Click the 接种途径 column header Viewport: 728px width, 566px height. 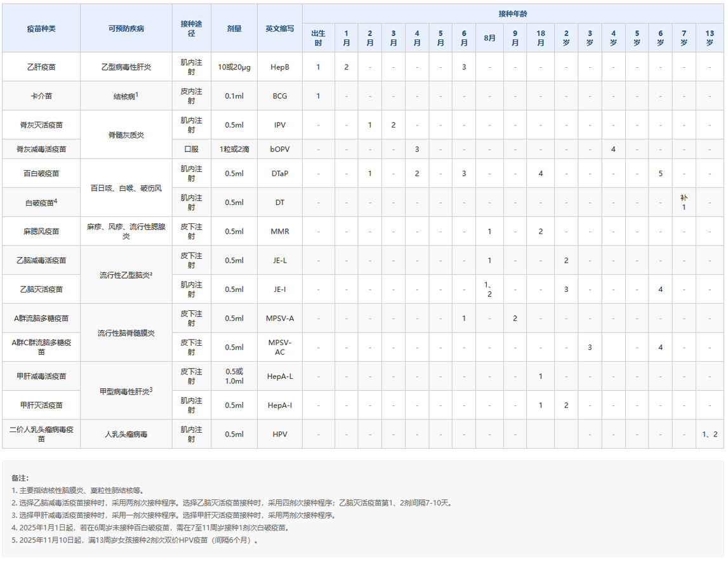point(191,29)
